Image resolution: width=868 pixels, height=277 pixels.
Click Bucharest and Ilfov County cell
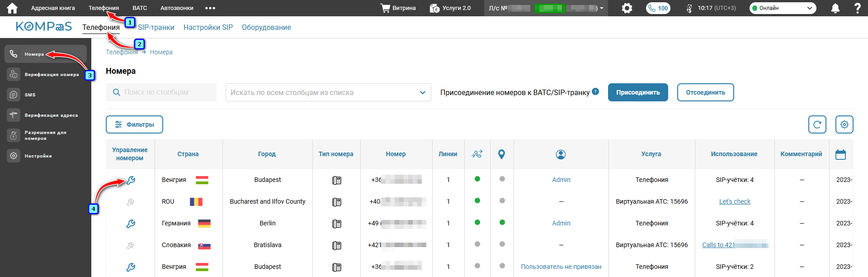coord(268,201)
